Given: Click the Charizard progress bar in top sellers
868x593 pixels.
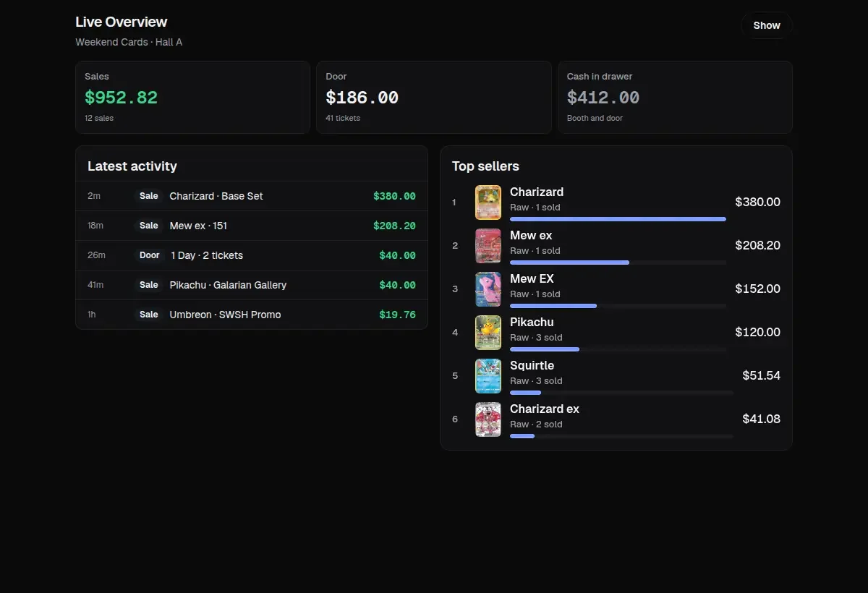Looking at the screenshot, I should coord(618,219).
